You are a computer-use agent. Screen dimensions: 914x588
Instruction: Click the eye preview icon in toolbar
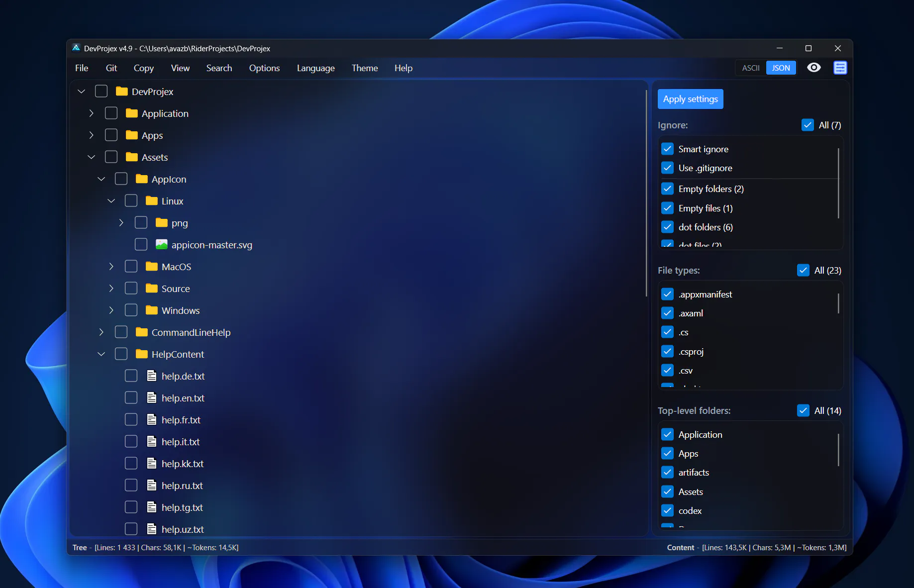(814, 68)
